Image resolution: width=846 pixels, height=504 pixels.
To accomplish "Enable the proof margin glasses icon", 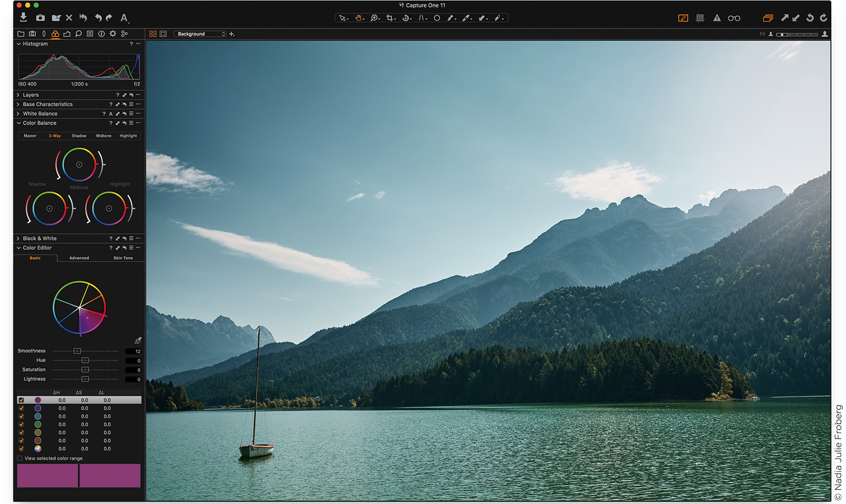I will click(734, 17).
